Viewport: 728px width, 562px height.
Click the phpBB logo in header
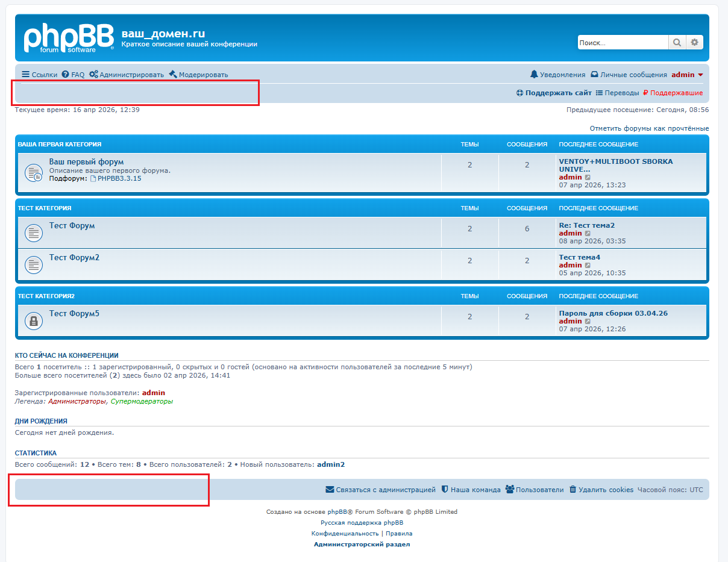[x=68, y=38]
